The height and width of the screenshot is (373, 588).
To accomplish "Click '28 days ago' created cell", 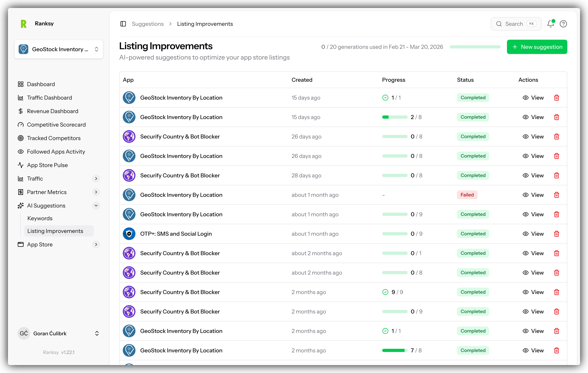I will 306,175.
